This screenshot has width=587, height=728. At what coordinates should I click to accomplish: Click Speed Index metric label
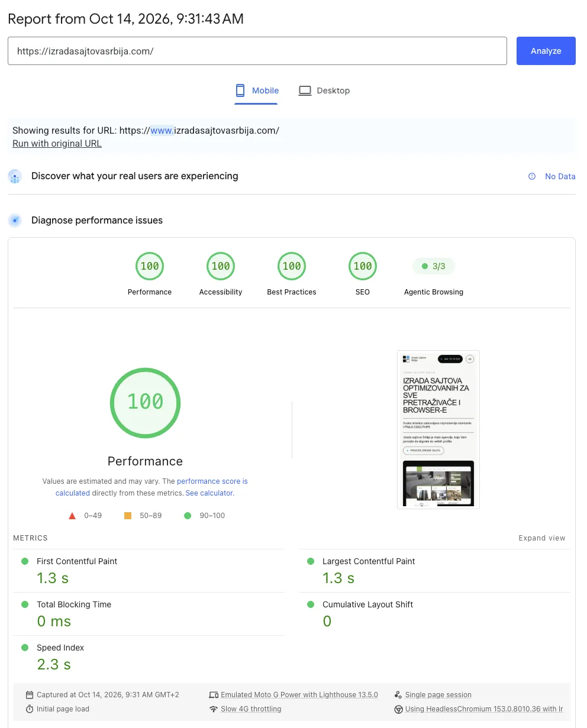coord(60,648)
